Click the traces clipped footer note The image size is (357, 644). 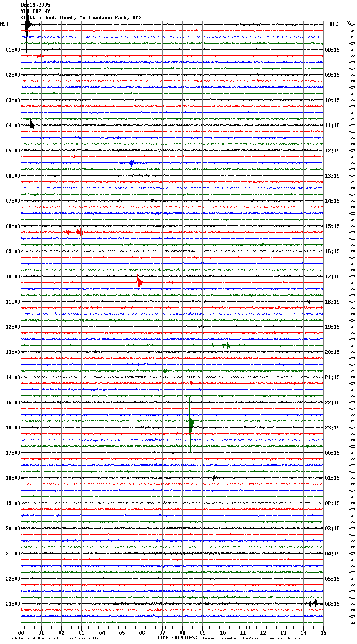[254, 638]
